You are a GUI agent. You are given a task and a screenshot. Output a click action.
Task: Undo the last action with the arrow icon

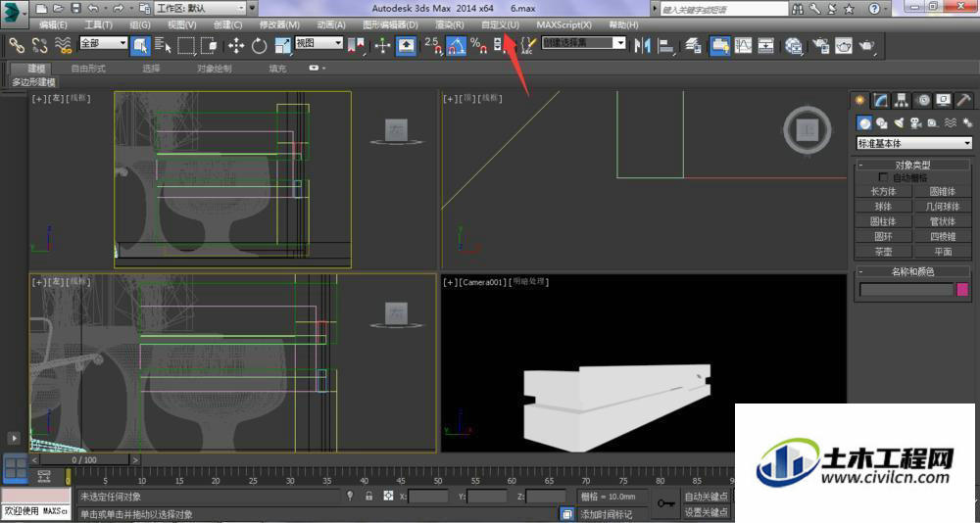pos(93,8)
